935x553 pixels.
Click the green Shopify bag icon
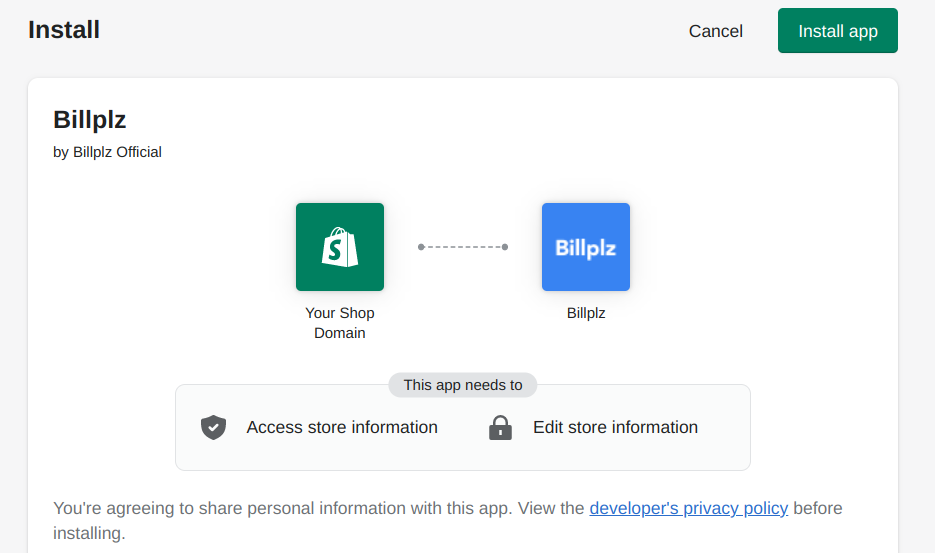(340, 247)
